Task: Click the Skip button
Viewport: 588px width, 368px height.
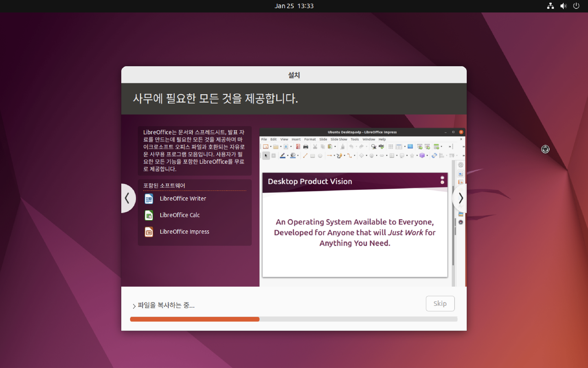Action: click(x=440, y=304)
